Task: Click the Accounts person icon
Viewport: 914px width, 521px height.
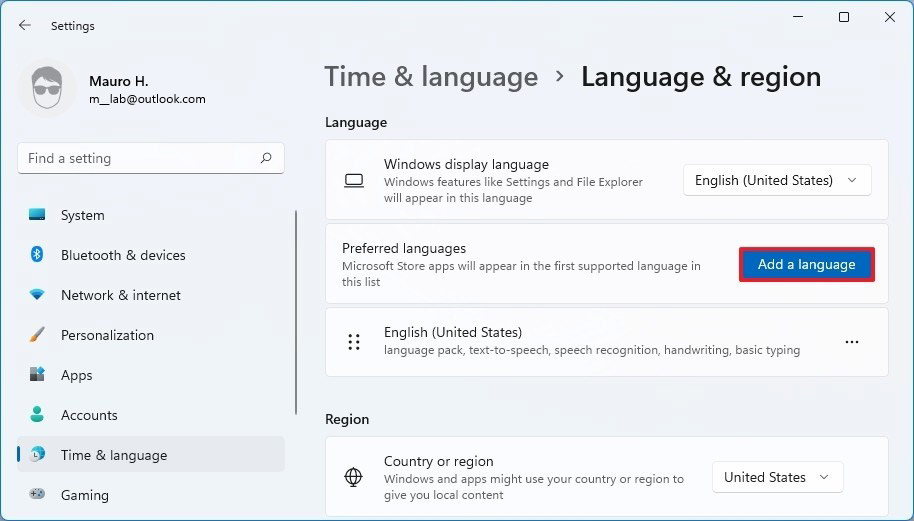Action: (x=37, y=414)
